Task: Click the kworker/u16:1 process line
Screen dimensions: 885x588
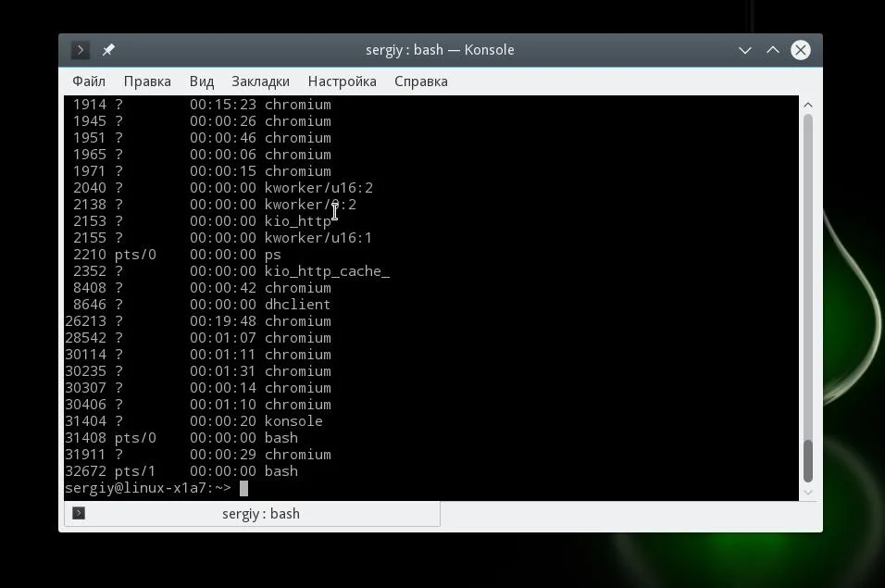Action: point(222,238)
